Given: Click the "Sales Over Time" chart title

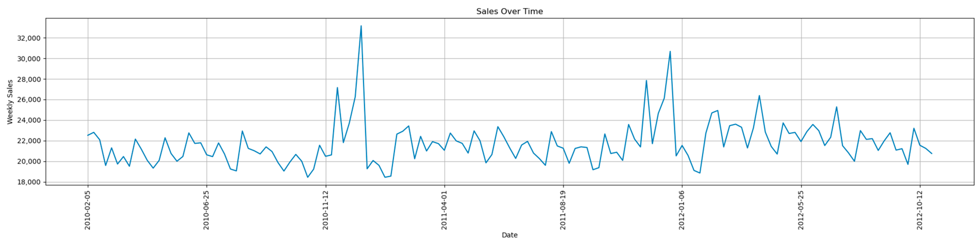Looking at the screenshot, I should (509, 11).
